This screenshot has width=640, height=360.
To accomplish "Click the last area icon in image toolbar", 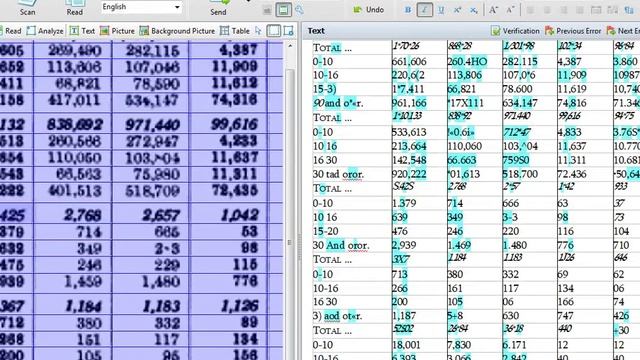I will tap(289, 31).
